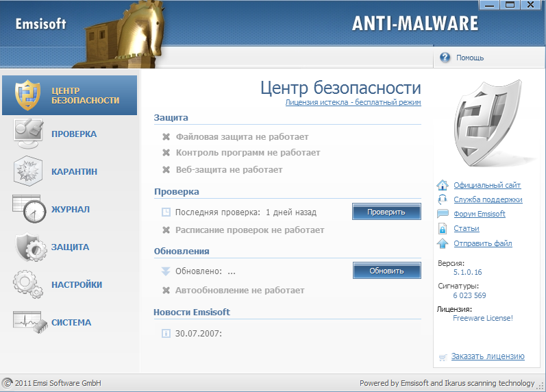Select the СИСТЕМА menu item
Image resolution: width=546 pixels, height=392 pixels.
click(71, 322)
